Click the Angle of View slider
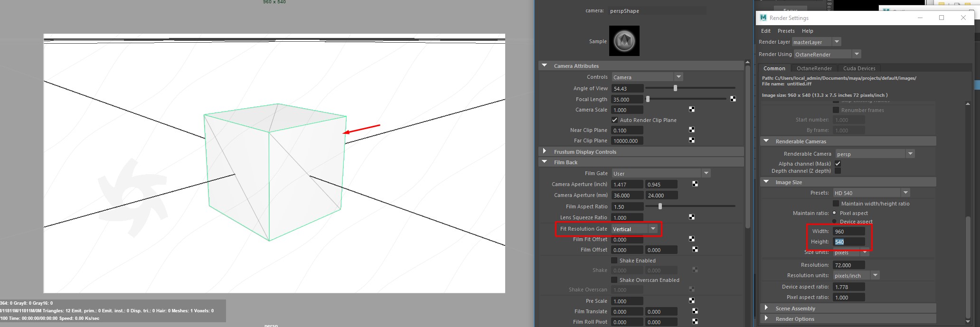The image size is (980, 327). [x=690, y=88]
